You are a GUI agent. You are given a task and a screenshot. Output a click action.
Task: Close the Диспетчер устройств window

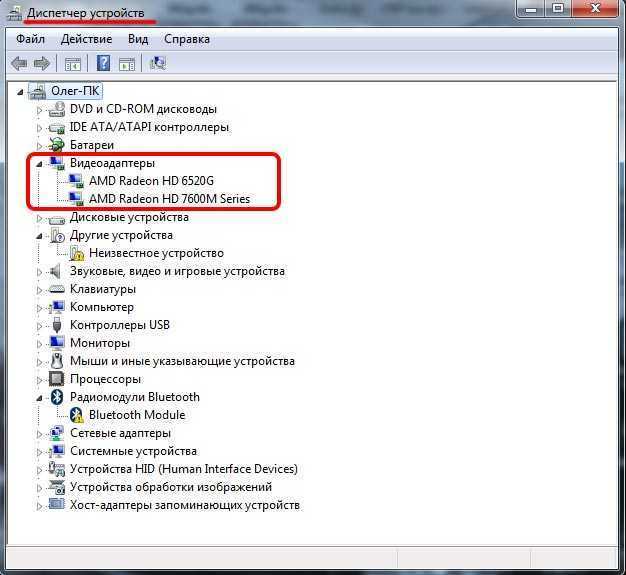tap(596, 9)
